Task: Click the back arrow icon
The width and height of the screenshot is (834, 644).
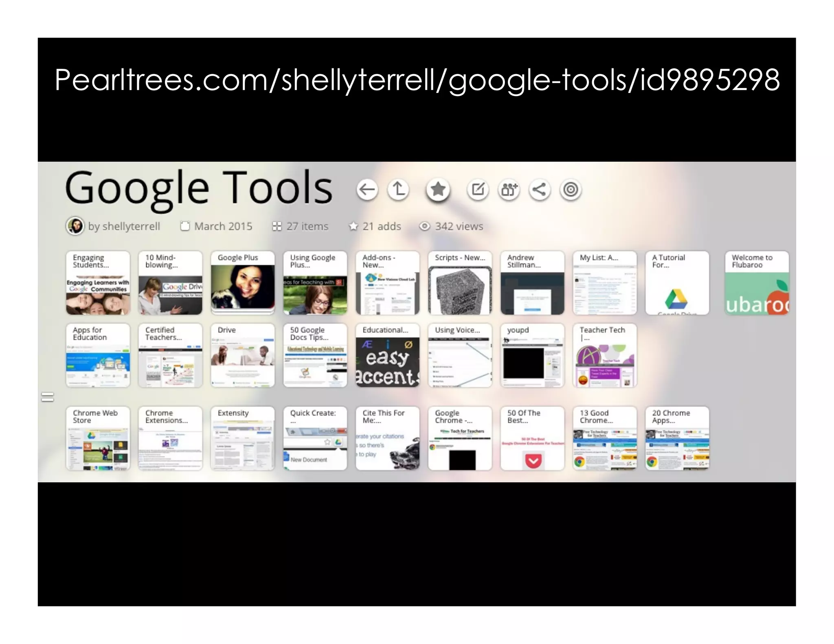Action: click(367, 190)
